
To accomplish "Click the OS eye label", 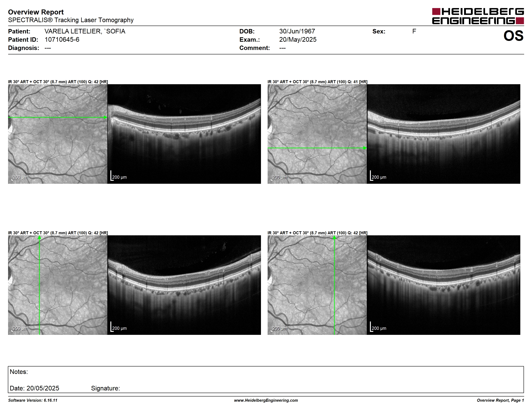I will (513, 36).
